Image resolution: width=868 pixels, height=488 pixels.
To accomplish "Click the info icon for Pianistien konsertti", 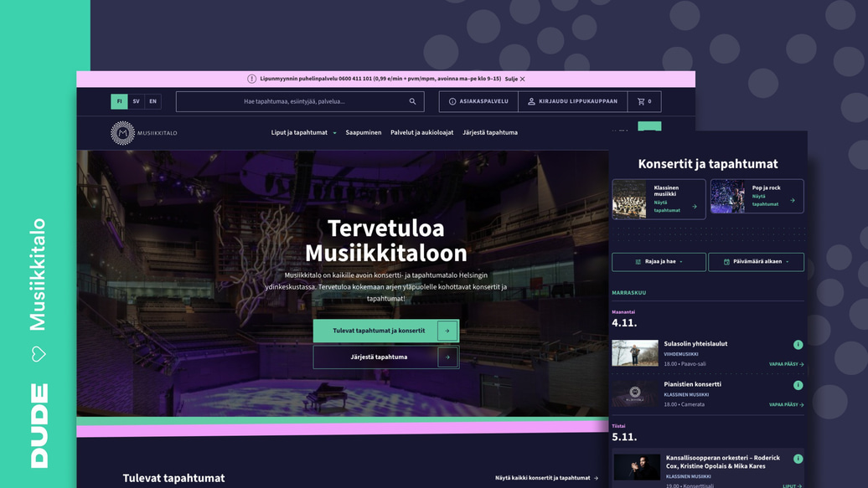I will 798,385.
